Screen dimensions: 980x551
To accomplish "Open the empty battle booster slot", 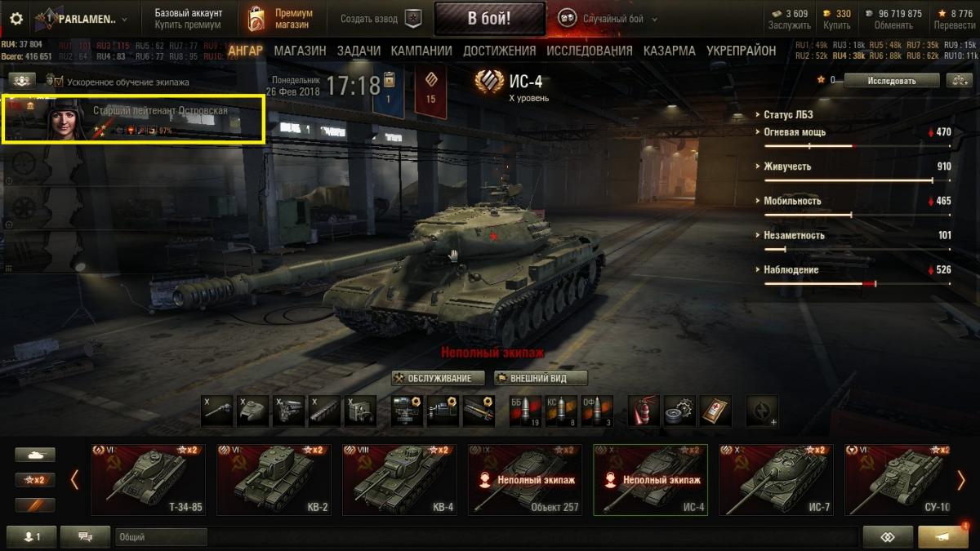I will click(762, 411).
